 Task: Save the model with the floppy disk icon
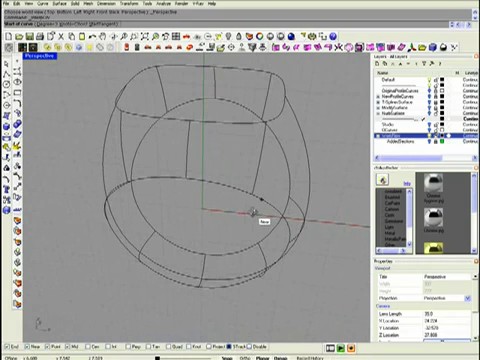click(x=30, y=36)
